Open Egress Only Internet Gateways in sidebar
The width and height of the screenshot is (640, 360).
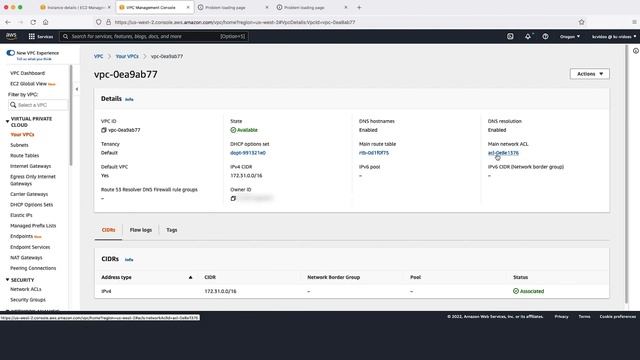click(33, 180)
